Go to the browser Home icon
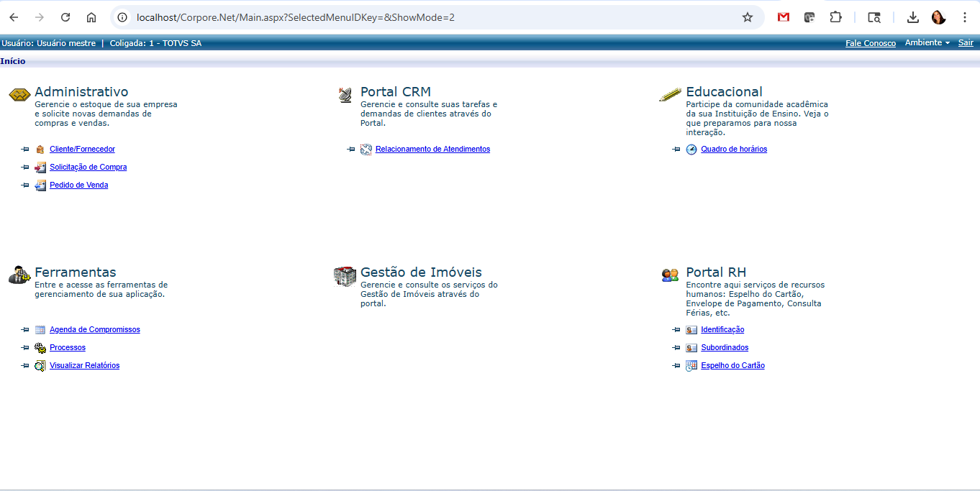This screenshot has height=491, width=980. coord(91,17)
